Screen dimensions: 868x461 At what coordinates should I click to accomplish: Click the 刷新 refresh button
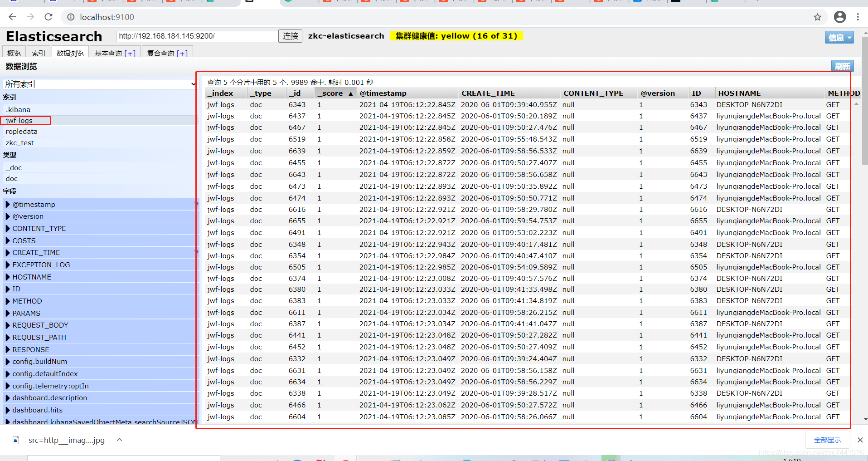coord(842,66)
